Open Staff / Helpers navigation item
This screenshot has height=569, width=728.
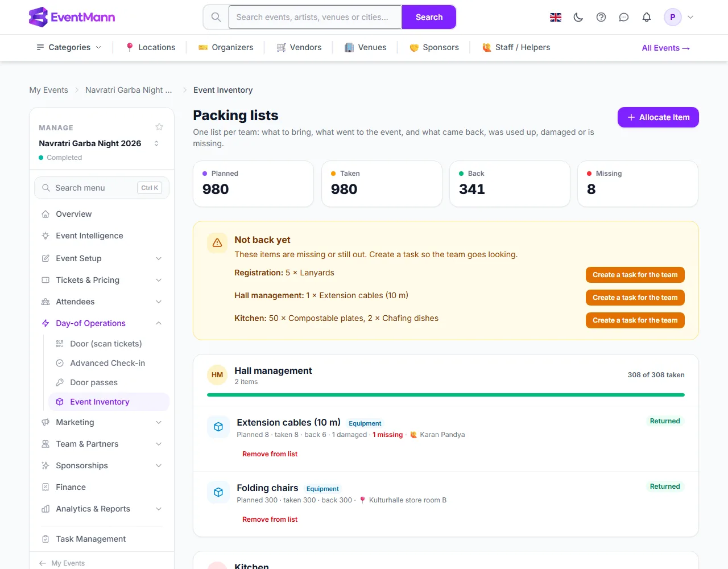pyautogui.click(x=516, y=47)
